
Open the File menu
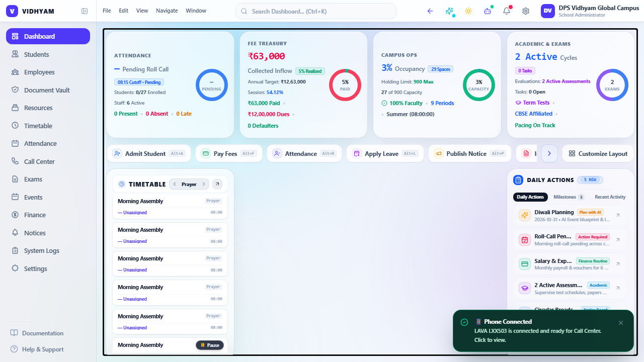(107, 11)
